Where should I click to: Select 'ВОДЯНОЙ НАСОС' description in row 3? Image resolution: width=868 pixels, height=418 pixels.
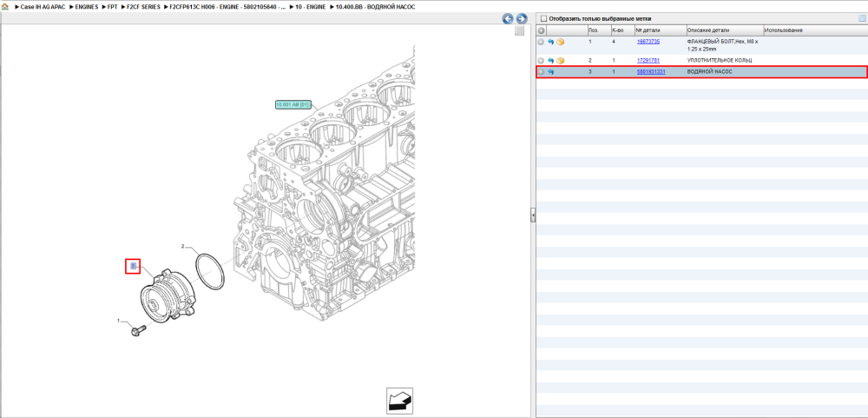709,72
